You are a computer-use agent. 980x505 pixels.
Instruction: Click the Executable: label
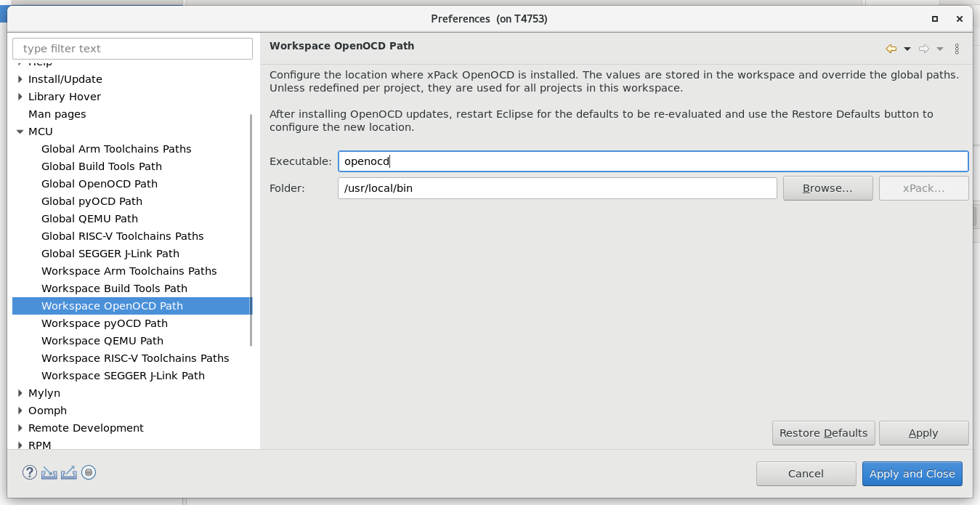click(300, 161)
